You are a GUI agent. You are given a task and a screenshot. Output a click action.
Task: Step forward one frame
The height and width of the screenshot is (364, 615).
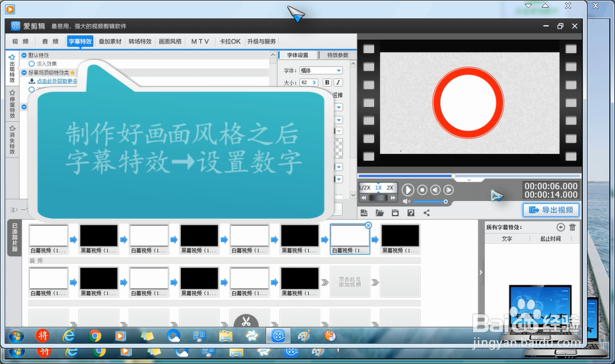click(x=449, y=190)
